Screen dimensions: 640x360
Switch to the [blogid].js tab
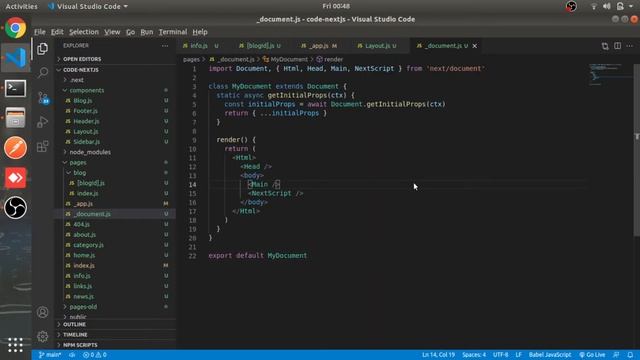click(x=260, y=46)
